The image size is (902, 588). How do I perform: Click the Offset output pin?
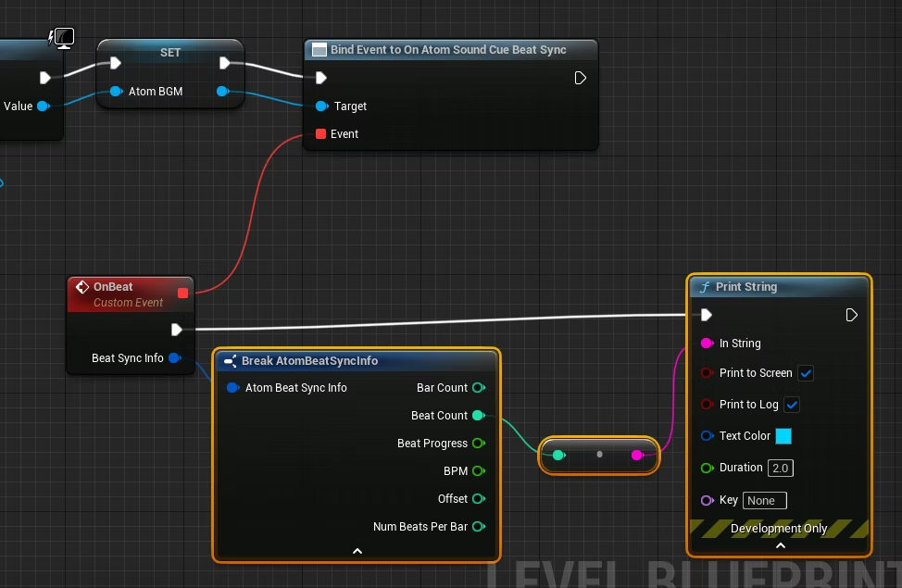pos(478,499)
